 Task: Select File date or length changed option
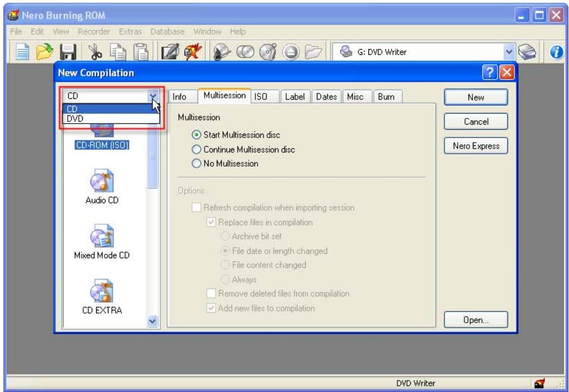click(x=225, y=251)
